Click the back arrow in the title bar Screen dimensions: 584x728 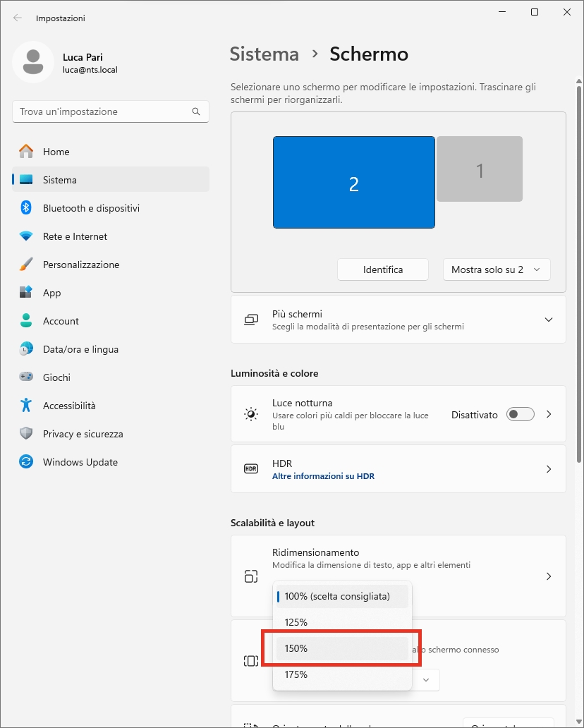(x=18, y=18)
